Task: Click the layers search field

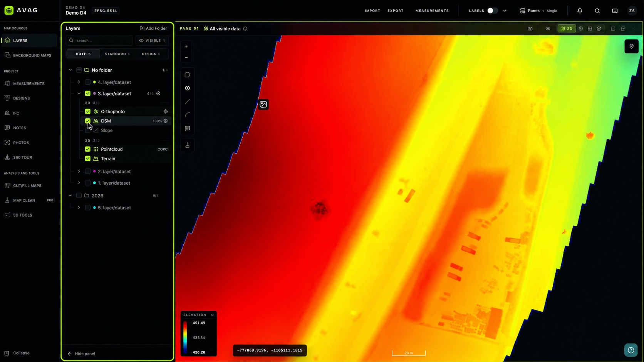Action: [99, 40]
